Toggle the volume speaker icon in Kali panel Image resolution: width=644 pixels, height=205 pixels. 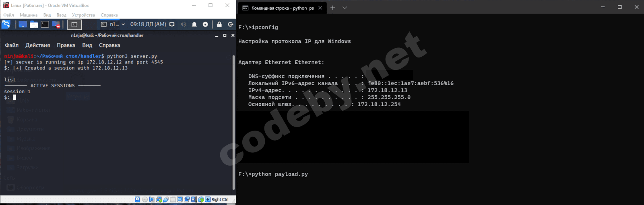183,25
